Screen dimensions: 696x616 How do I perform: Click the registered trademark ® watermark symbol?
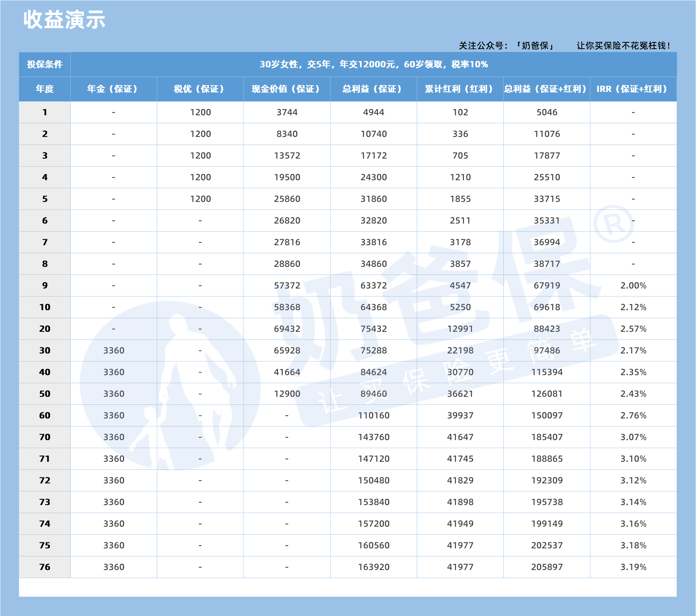click(x=614, y=224)
